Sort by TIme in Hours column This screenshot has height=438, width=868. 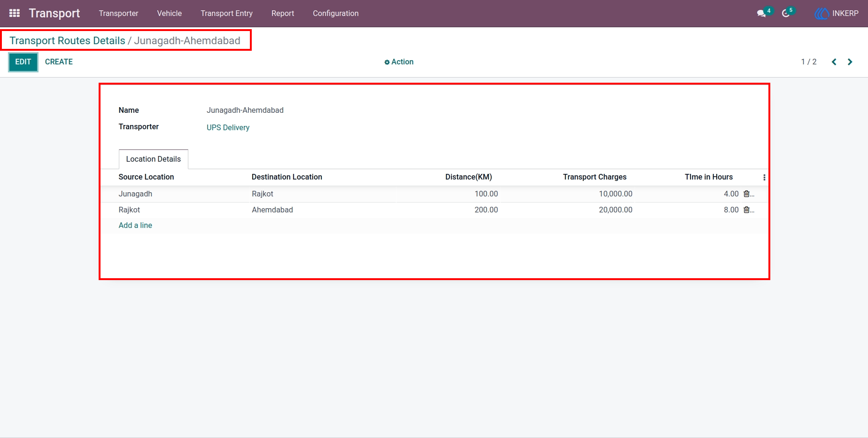[x=709, y=177]
